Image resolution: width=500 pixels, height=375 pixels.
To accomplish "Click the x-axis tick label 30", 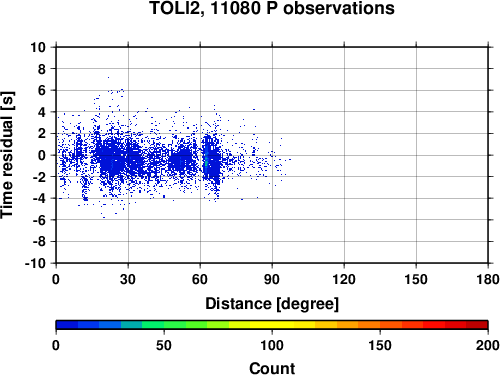I will (128, 279).
